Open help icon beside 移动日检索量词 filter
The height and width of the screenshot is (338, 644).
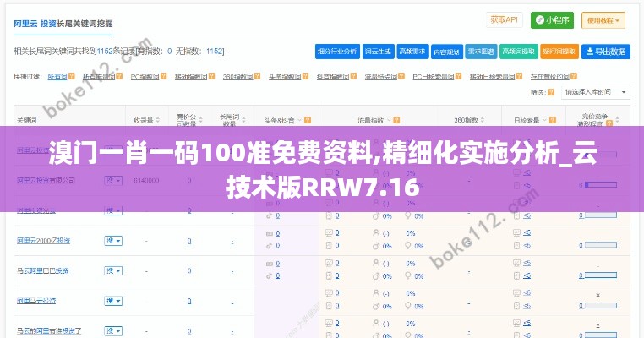click(519, 76)
